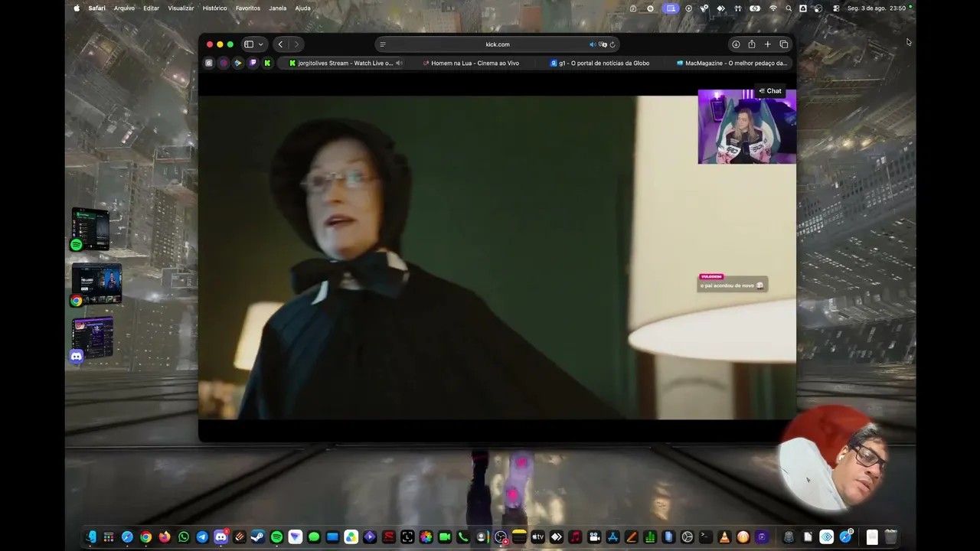
Task: Open the green Kick pinned tab
Action: click(267, 63)
